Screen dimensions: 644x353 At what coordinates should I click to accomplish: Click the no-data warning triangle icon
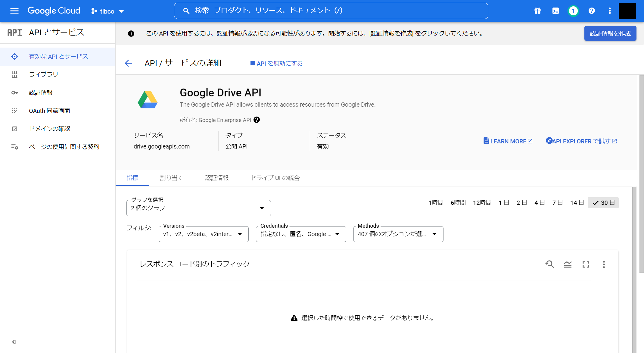click(x=294, y=318)
